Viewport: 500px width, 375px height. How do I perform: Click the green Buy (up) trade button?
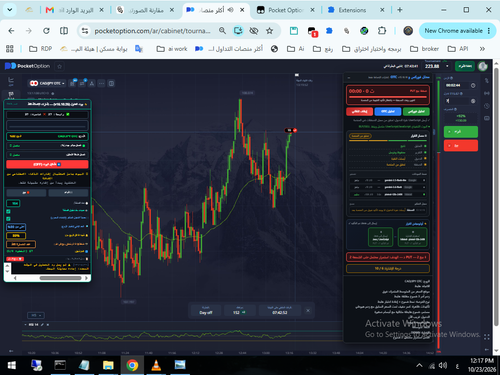point(461,132)
